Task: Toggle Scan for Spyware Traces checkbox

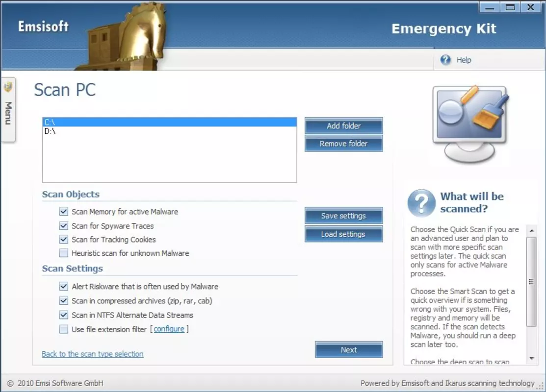Action: 63,226
